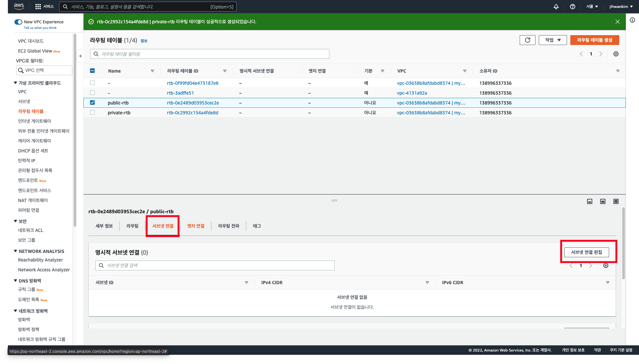Click the refresh routing tables icon

click(x=527, y=40)
